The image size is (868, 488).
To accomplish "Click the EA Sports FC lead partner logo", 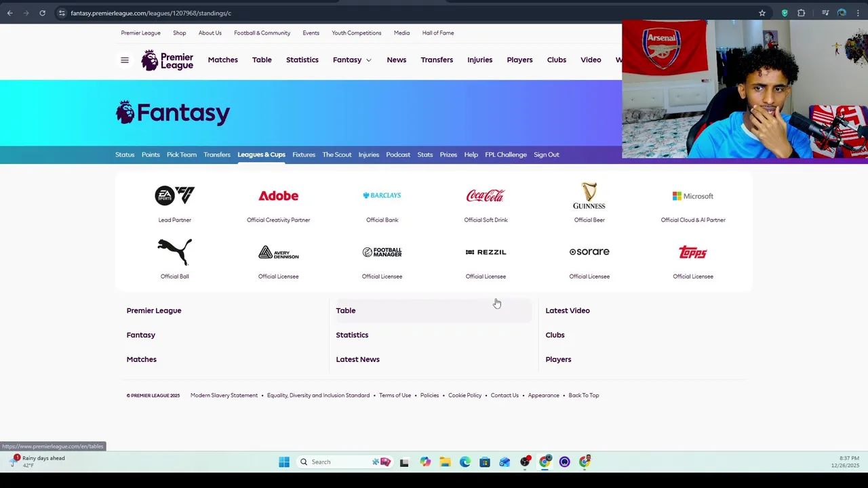I will [x=174, y=196].
